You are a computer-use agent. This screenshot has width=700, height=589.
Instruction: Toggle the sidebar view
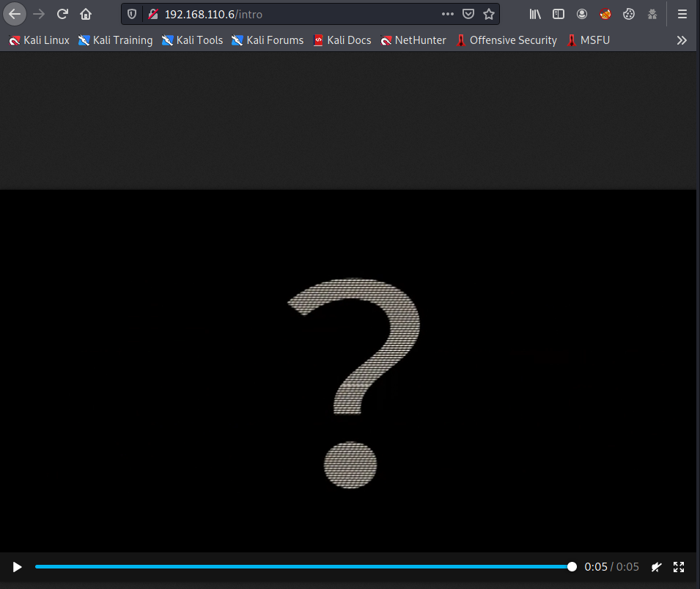tap(559, 14)
